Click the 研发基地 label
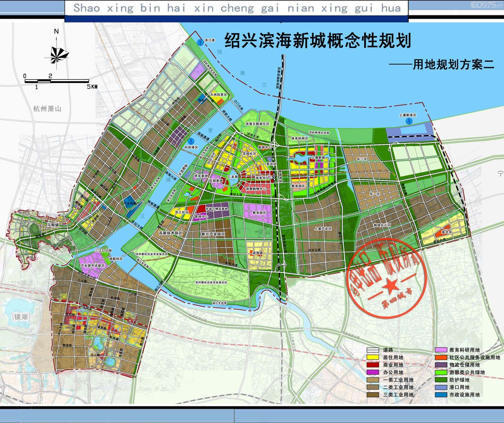The image size is (504, 423). [201, 176]
